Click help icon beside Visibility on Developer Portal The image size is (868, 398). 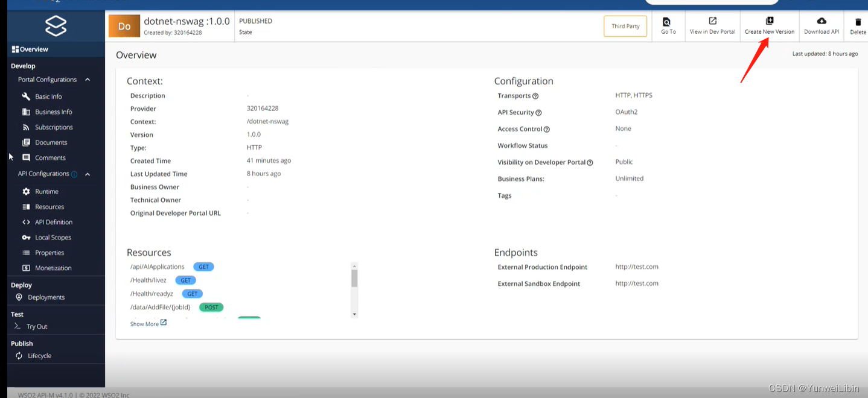click(x=590, y=163)
